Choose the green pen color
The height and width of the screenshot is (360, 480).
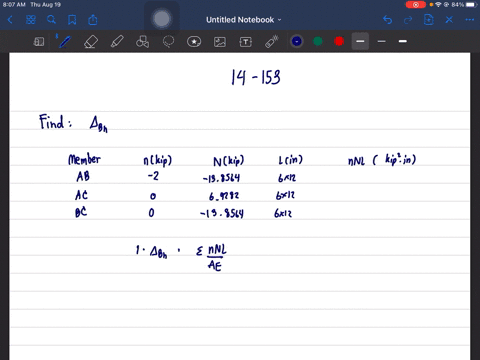318,41
